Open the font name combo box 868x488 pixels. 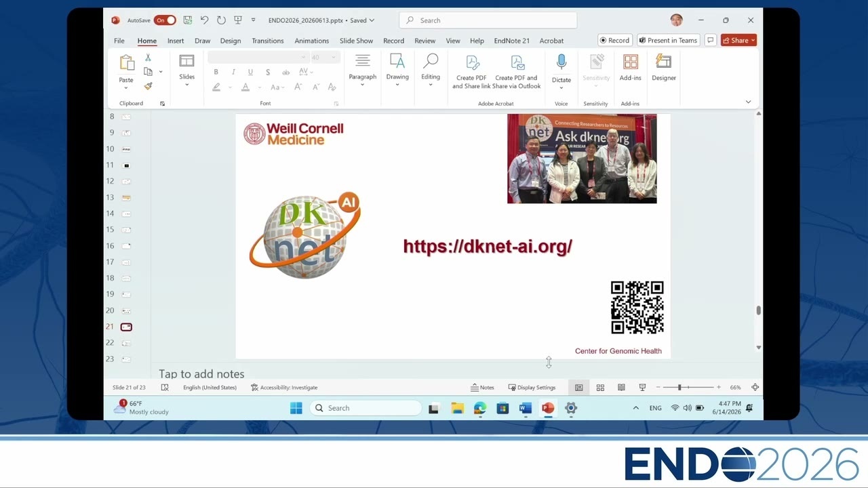point(256,58)
